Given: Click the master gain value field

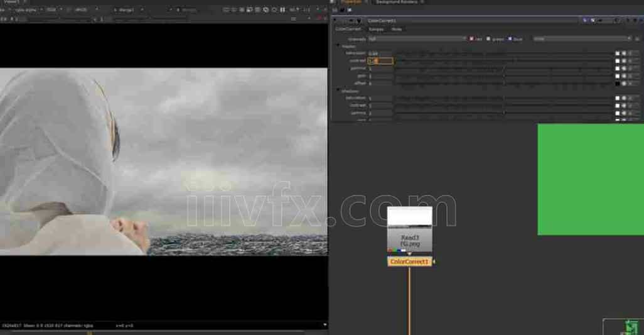Looking at the screenshot, I should 380,76.
